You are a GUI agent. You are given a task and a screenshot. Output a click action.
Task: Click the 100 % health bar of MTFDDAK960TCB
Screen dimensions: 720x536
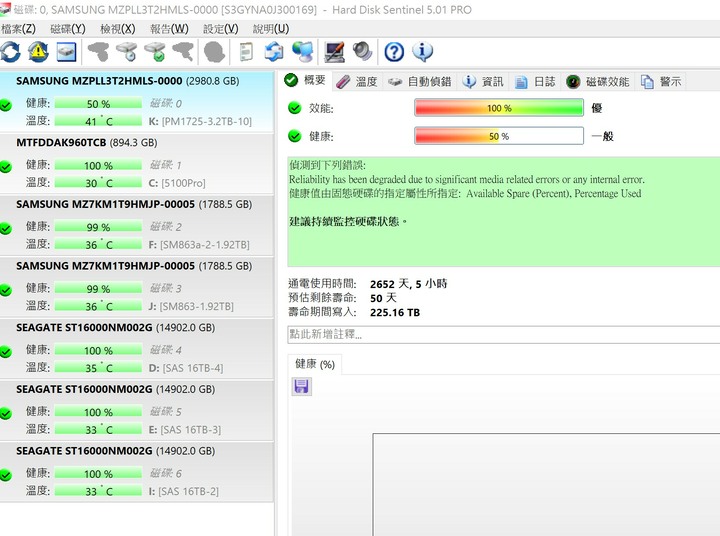coord(98,165)
